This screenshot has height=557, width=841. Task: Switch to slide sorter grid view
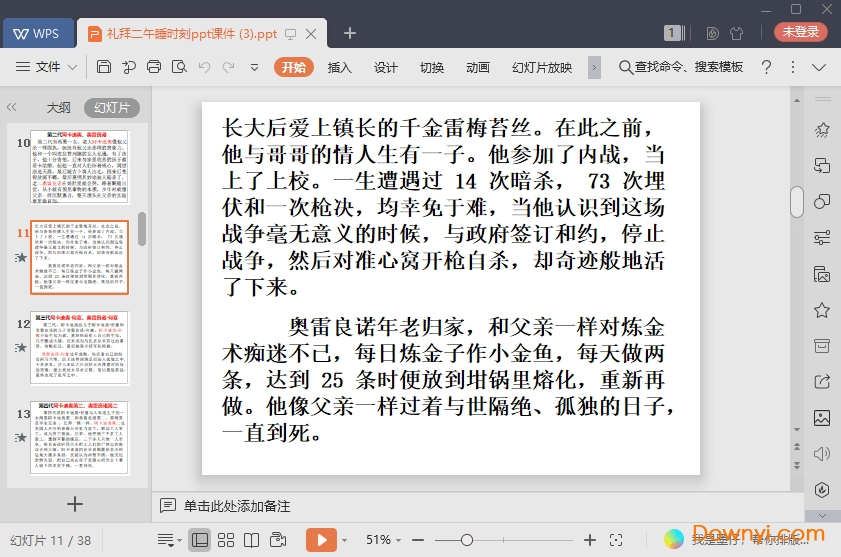(x=226, y=540)
